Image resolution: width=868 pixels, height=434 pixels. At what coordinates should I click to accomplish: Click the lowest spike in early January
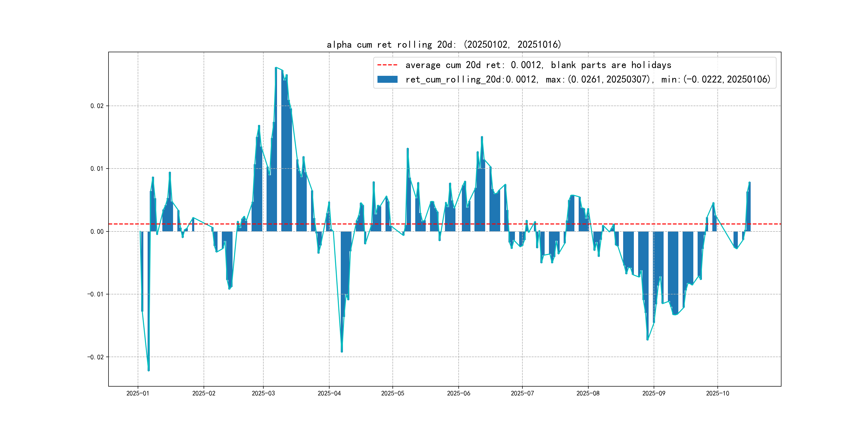pos(149,369)
